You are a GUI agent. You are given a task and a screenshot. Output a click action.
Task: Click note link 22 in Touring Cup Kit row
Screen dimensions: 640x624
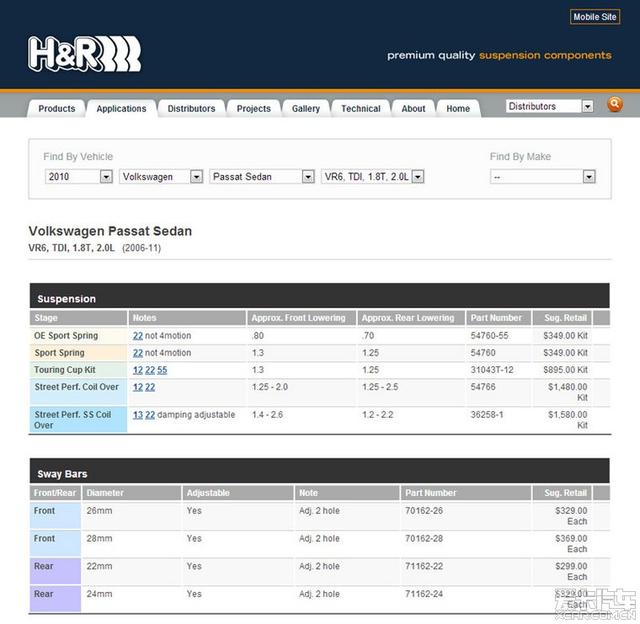(x=150, y=370)
